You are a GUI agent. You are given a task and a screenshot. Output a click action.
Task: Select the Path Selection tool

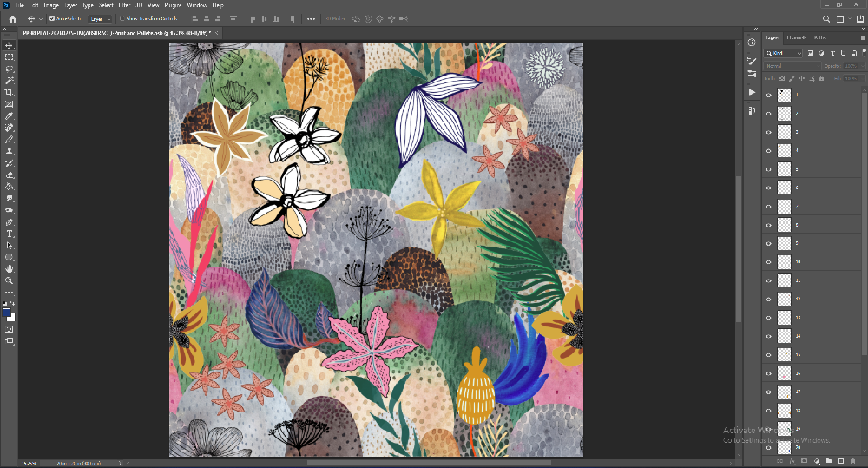[10, 246]
